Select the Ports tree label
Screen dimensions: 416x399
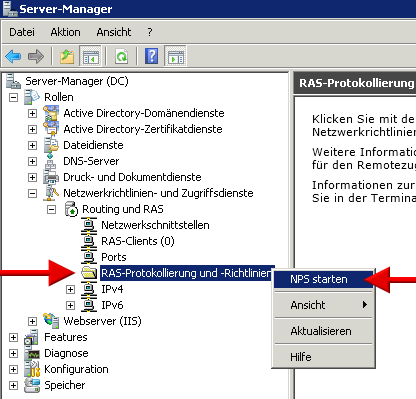point(114,257)
